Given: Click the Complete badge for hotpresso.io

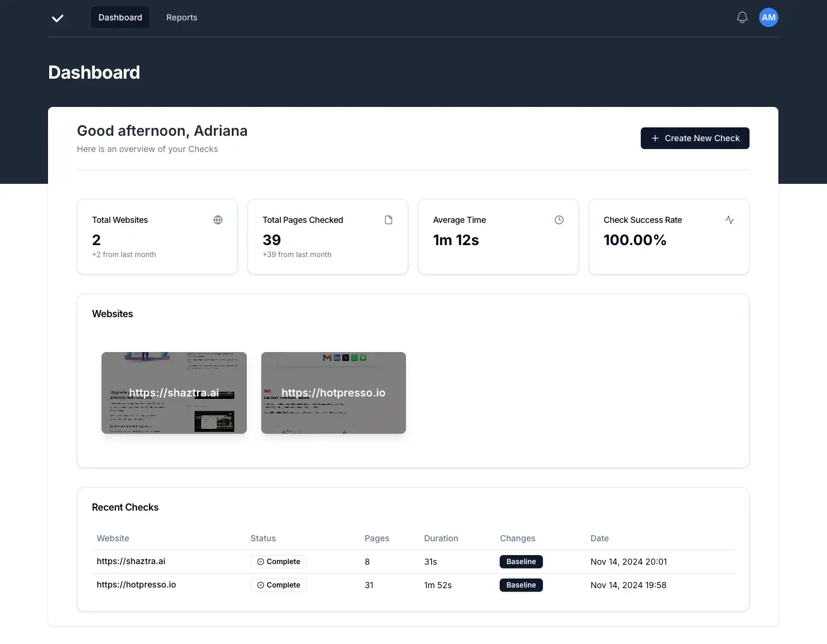Looking at the screenshot, I should (x=279, y=585).
